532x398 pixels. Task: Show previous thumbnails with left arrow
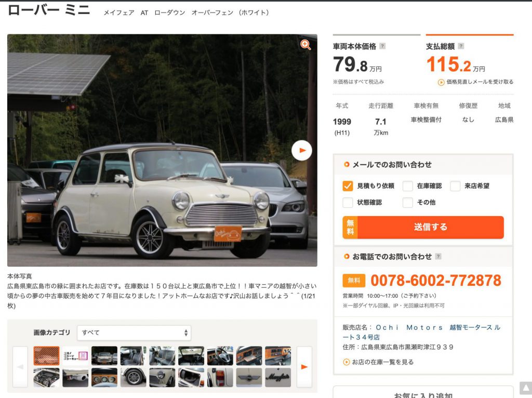[x=20, y=367]
